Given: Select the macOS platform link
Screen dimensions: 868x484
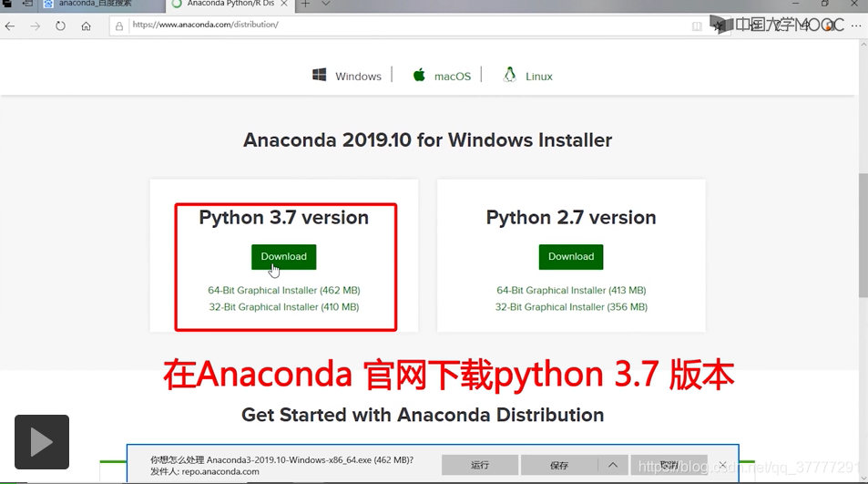Looking at the screenshot, I should (x=453, y=77).
